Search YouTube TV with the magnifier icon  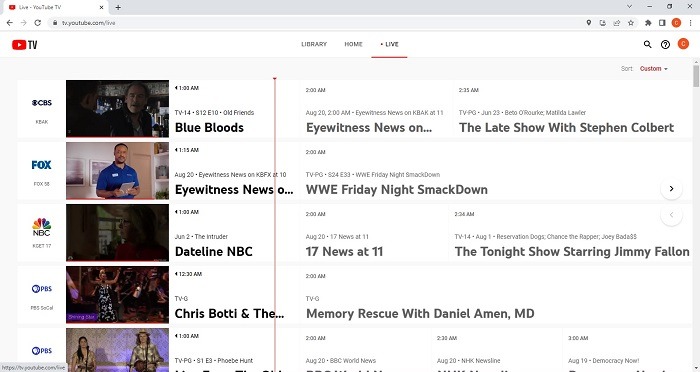click(647, 44)
